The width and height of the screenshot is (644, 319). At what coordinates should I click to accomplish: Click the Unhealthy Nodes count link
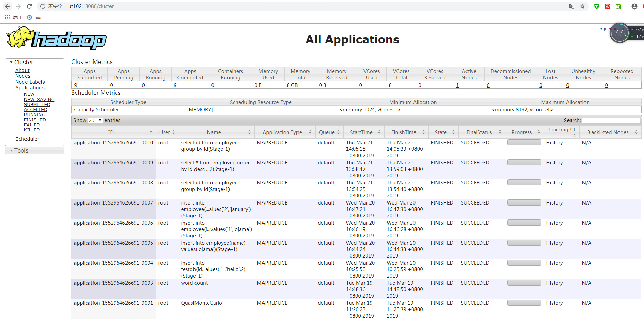(567, 85)
